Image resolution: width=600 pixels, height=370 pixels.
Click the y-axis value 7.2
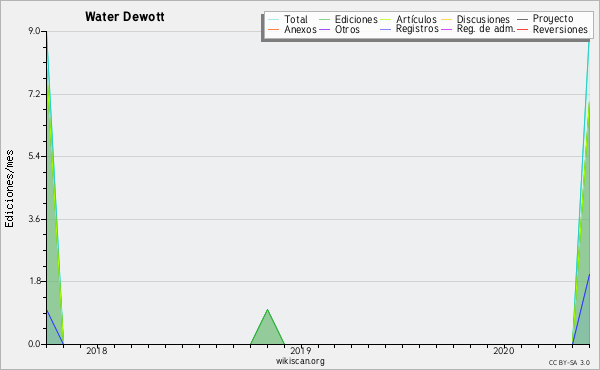(x=34, y=94)
